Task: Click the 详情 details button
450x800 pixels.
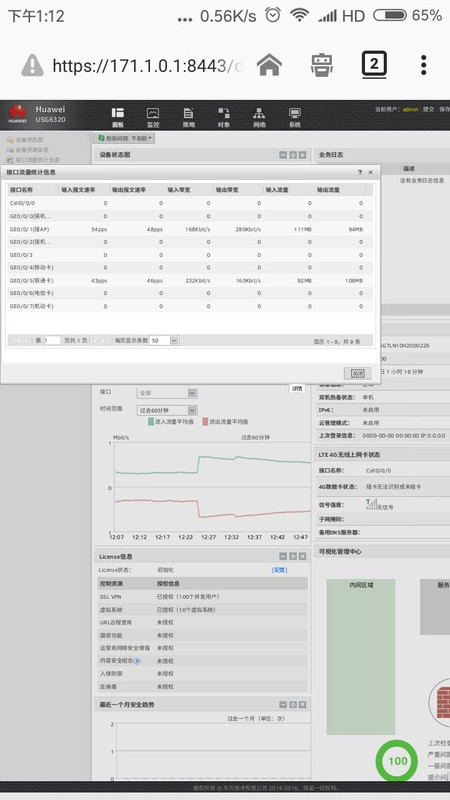Action: pyautogui.click(x=296, y=389)
